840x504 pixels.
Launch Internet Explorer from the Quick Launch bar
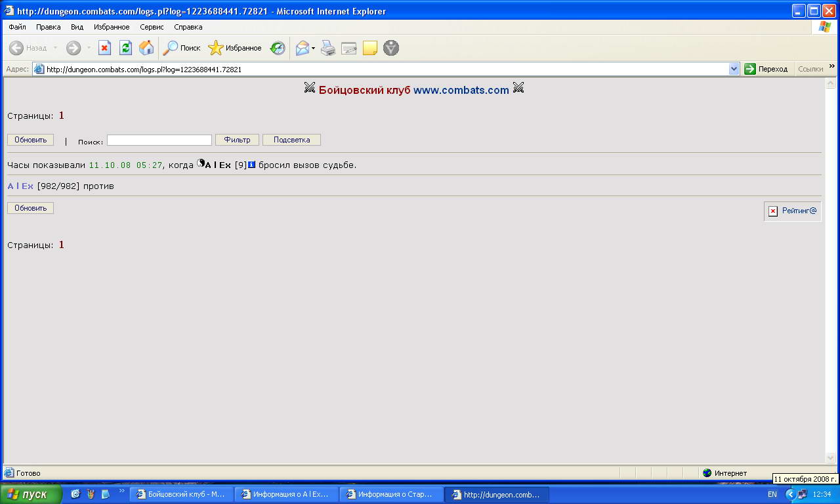pyautogui.click(x=75, y=494)
